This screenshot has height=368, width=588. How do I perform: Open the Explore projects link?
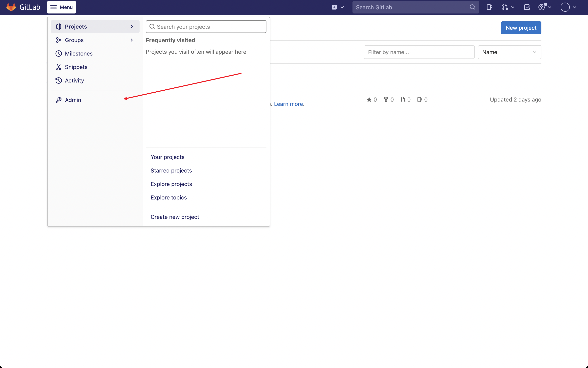171,184
